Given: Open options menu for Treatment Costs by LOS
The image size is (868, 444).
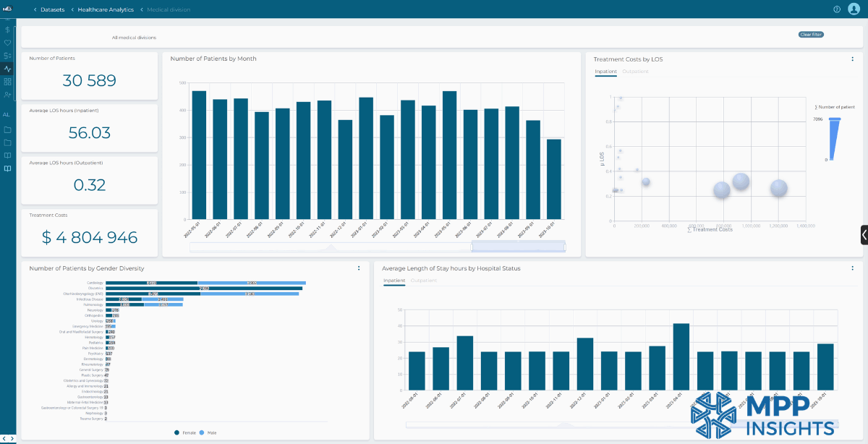Looking at the screenshot, I should tap(851, 59).
